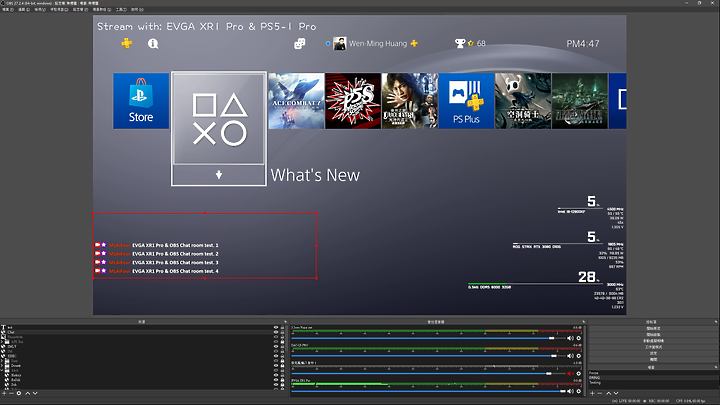Screen dimensions: 720x405
Task: Toggle the eye icon of the first group source
Action: click(276, 342)
